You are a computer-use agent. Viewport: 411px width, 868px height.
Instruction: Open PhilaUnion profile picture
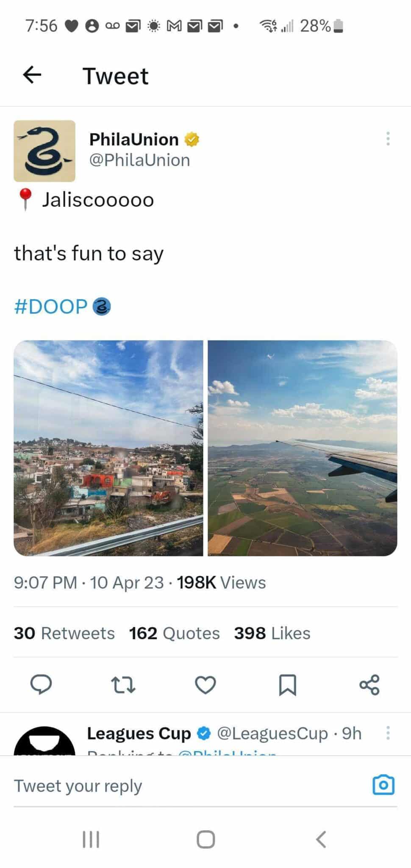pyautogui.click(x=44, y=151)
